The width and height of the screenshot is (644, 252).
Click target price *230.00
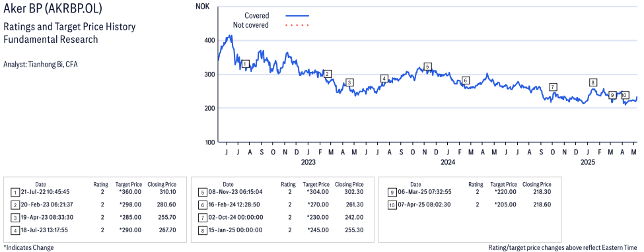click(x=318, y=217)
